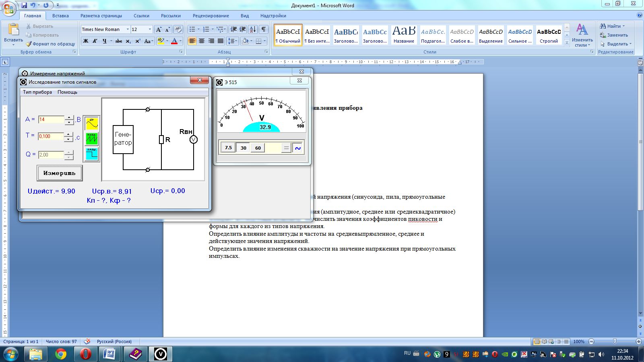Toggle italic formatting in the ribbon
Viewport: 644px width, 362px height.
[x=95, y=41]
